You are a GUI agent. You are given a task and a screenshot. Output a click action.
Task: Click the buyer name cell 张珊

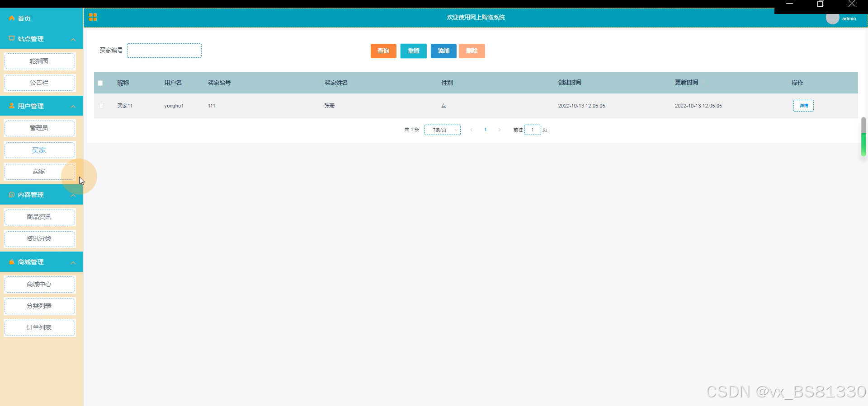pos(330,106)
